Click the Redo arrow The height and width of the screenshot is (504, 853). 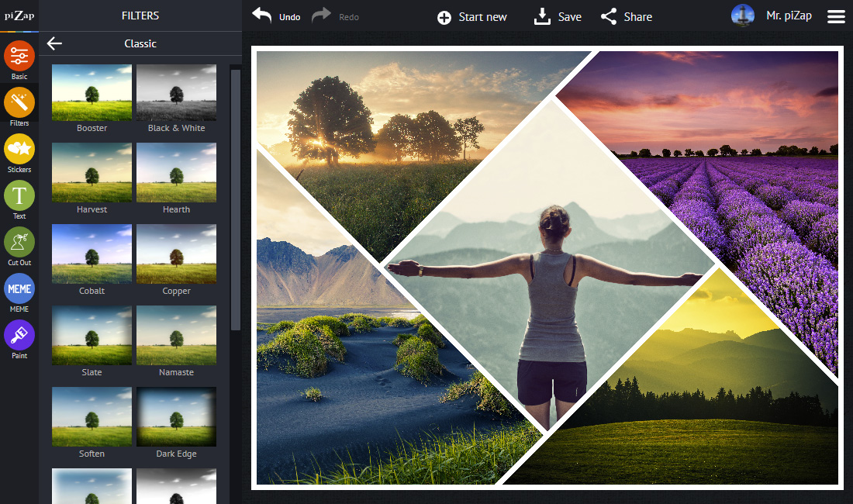coord(321,16)
